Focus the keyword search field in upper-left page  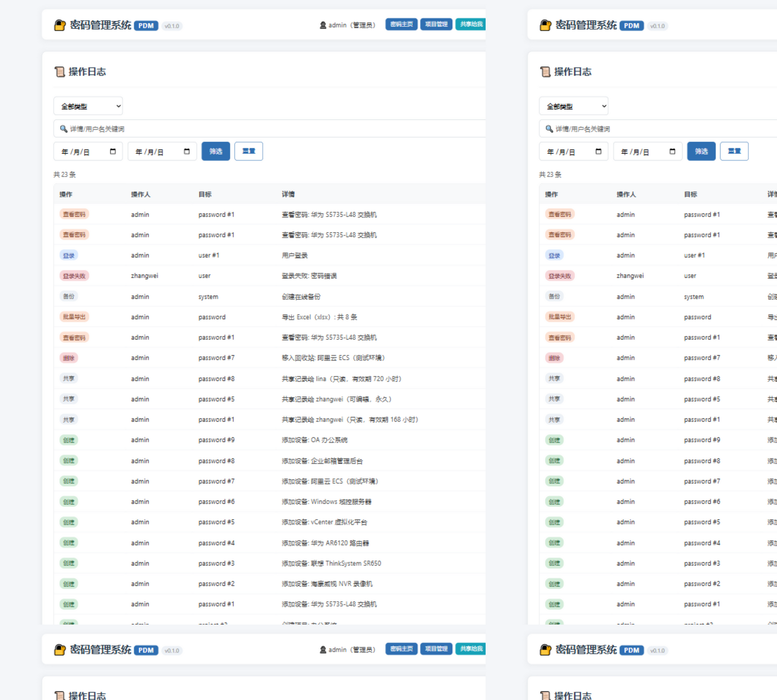coord(270,129)
